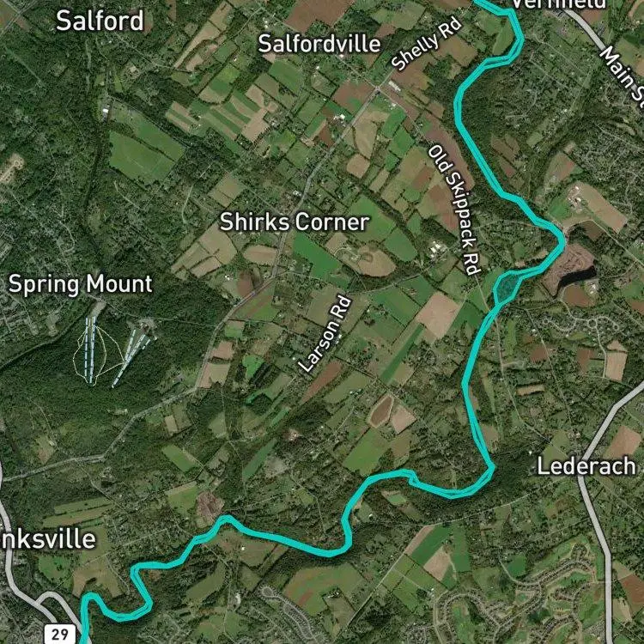644x644 pixels.
Task: Click the Main St road label
Action: 622,73
